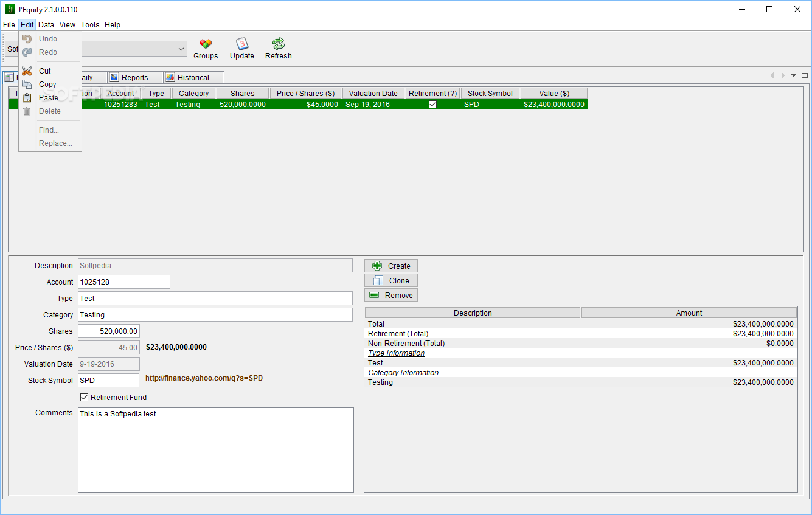812x515 pixels.
Task: Switch to the Historical tab
Action: pyautogui.click(x=193, y=78)
